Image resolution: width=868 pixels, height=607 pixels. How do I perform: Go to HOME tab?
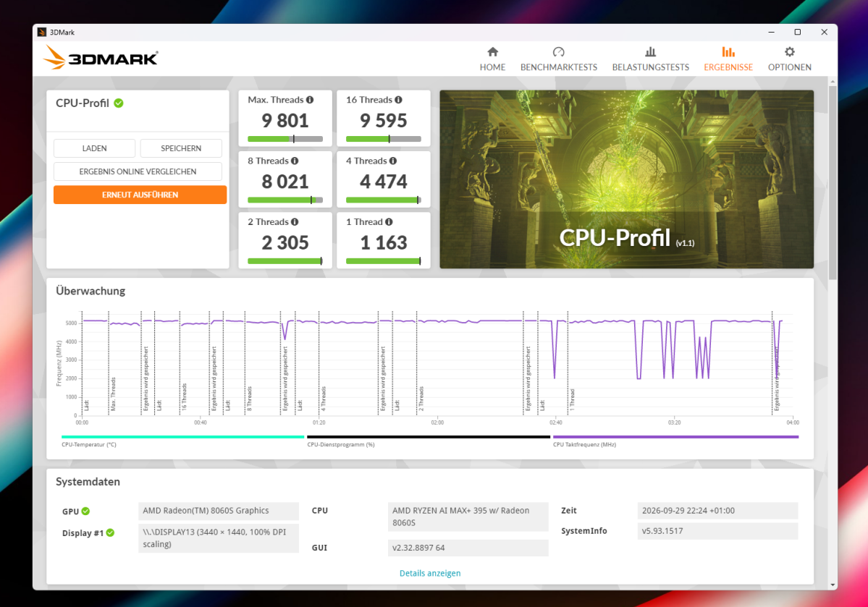pos(492,67)
